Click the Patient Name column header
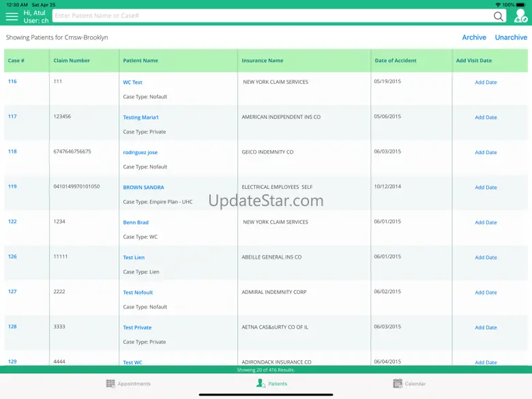The height and width of the screenshot is (399, 532). coord(141,61)
